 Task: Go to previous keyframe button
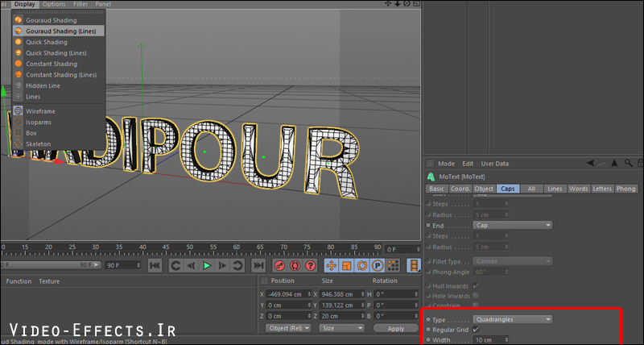click(175, 266)
